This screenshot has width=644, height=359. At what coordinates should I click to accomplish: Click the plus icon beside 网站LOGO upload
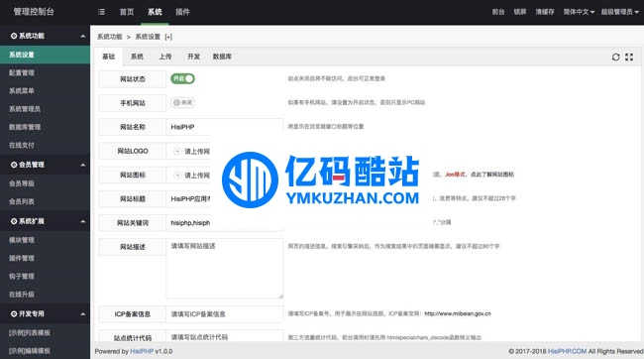point(177,151)
